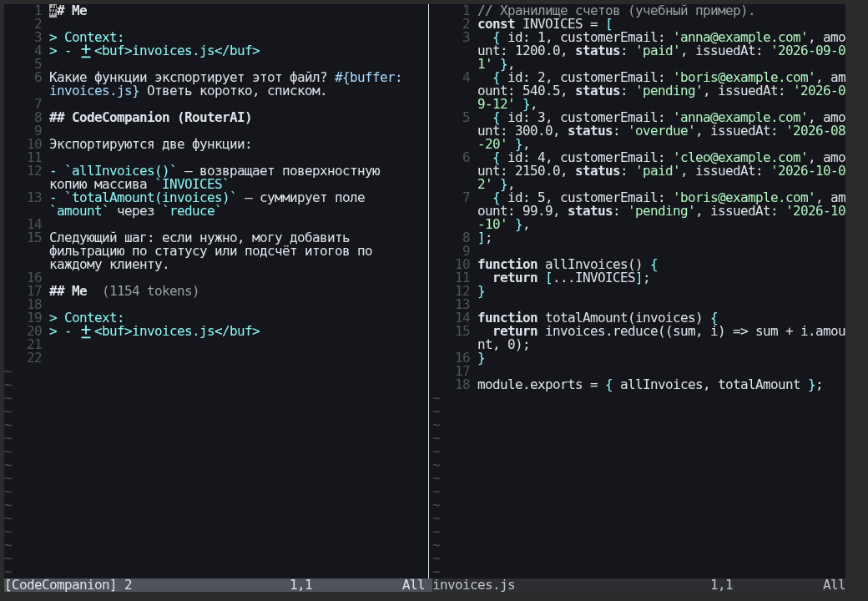Viewport: 868px width, 601px height.
Task: Click the first '## Me' heading on chat line 1
Action: click(68, 11)
